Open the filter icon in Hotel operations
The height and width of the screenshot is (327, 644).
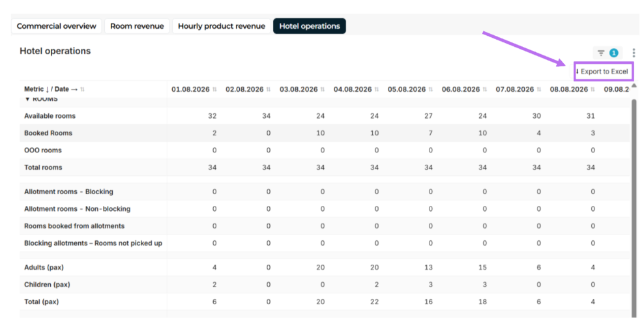pyautogui.click(x=601, y=53)
